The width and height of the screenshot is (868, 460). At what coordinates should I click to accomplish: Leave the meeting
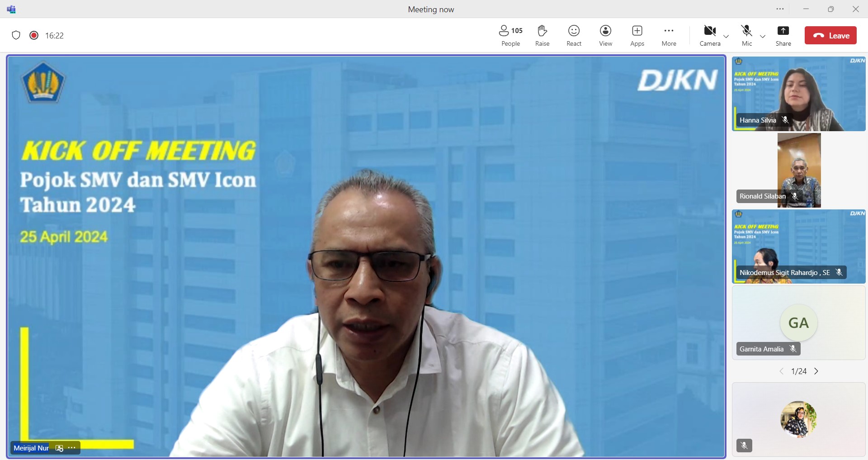point(830,35)
